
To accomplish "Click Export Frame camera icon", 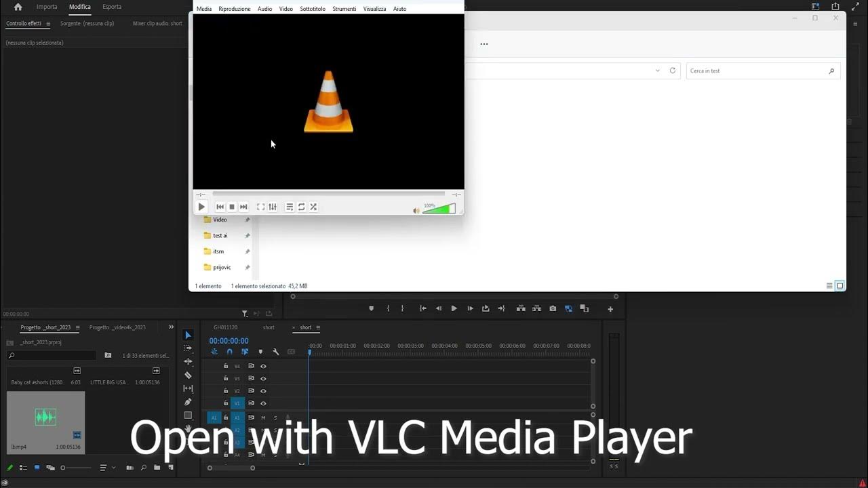I will click(553, 308).
